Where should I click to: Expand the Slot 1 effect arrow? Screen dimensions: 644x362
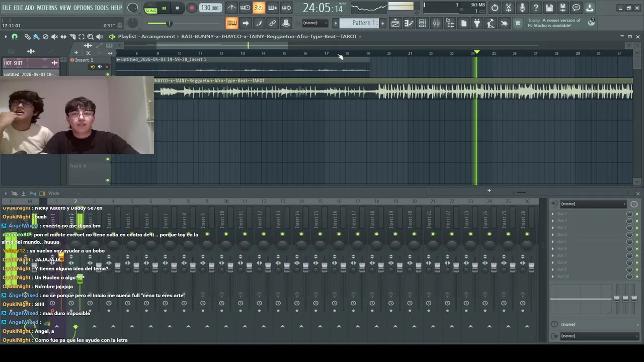click(553, 214)
